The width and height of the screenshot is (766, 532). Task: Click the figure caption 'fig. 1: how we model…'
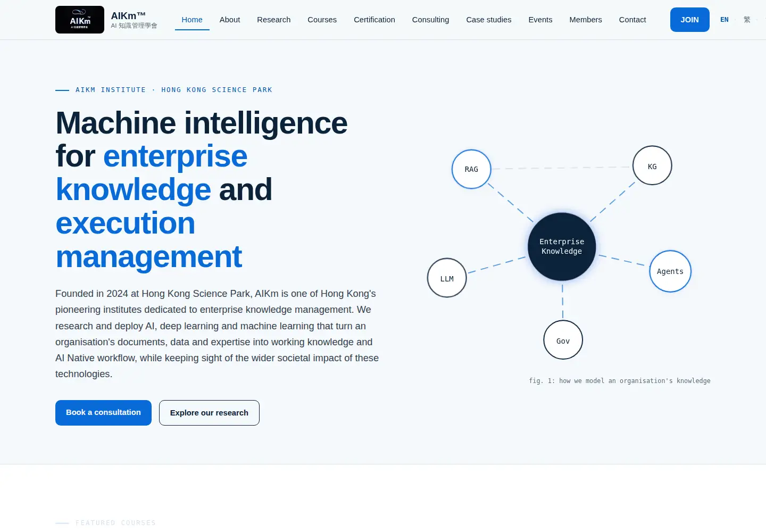pos(620,381)
